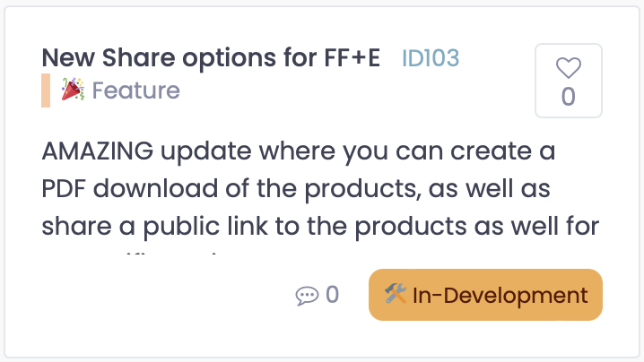The height and width of the screenshot is (362, 644).
Task: Click the vote count number under the heart
Action: pyautogui.click(x=569, y=97)
